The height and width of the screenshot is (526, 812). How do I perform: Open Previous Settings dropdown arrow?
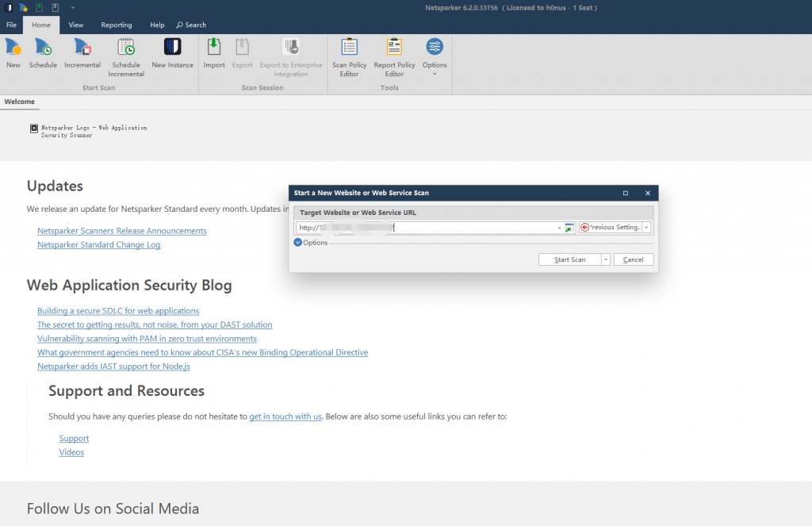click(646, 228)
